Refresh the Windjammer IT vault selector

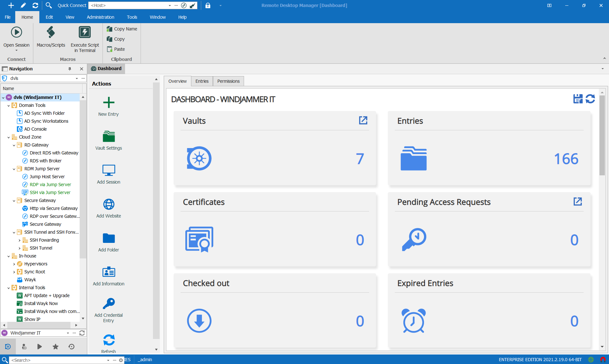(x=82, y=333)
